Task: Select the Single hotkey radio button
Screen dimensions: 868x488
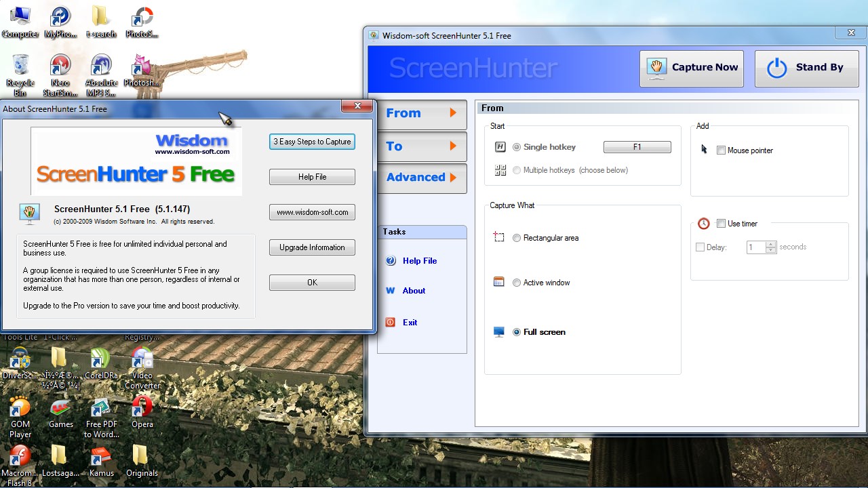Action: [517, 147]
